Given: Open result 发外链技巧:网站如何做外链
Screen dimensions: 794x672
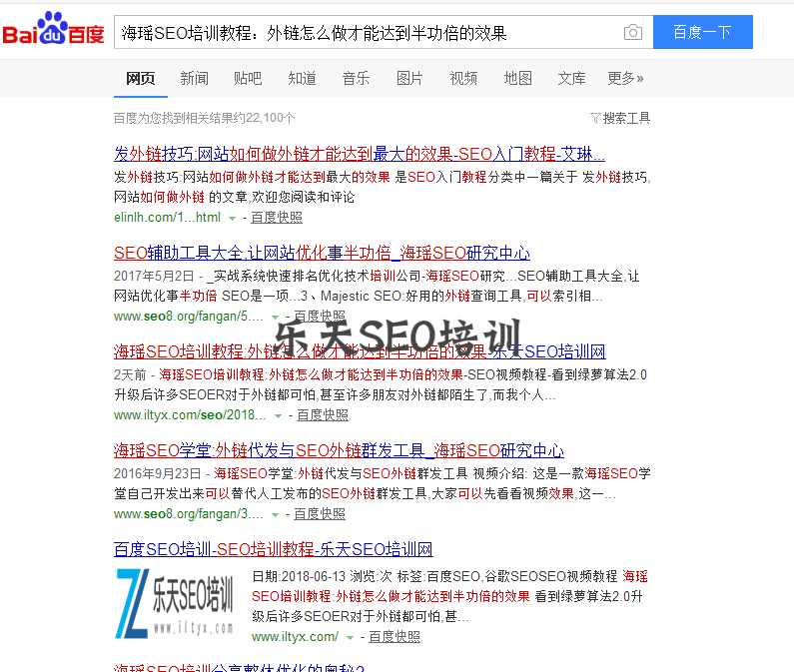Looking at the screenshot, I should (359, 154).
